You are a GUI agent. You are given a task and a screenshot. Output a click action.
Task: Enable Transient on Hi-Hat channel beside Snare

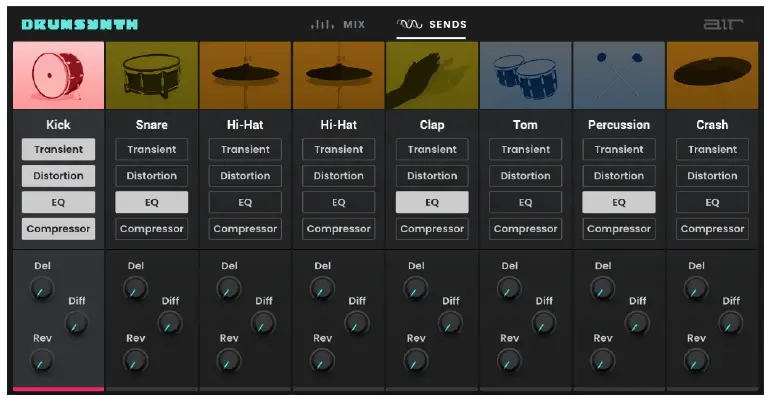[245, 149]
